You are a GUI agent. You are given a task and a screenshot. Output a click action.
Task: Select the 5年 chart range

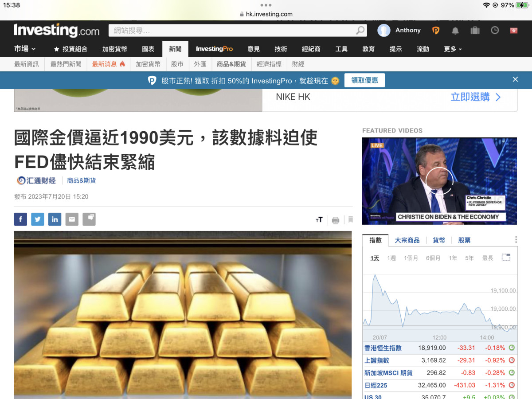pyautogui.click(x=469, y=258)
